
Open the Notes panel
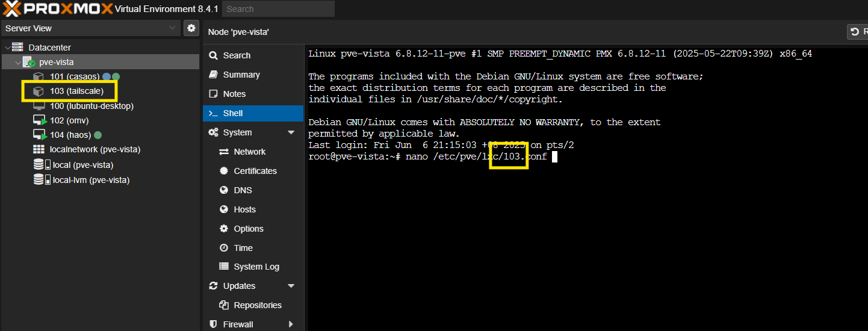point(253,94)
